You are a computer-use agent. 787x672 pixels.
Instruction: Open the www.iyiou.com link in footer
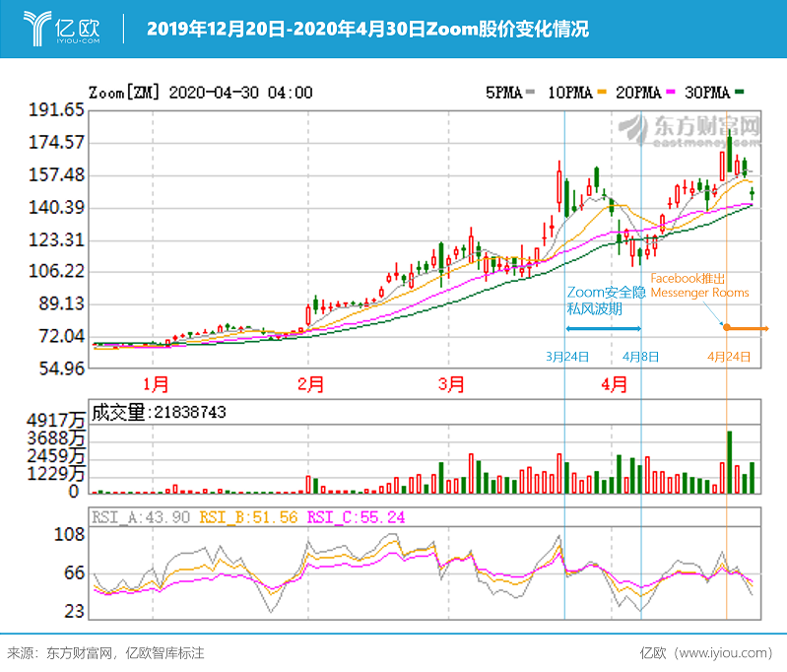(x=723, y=653)
